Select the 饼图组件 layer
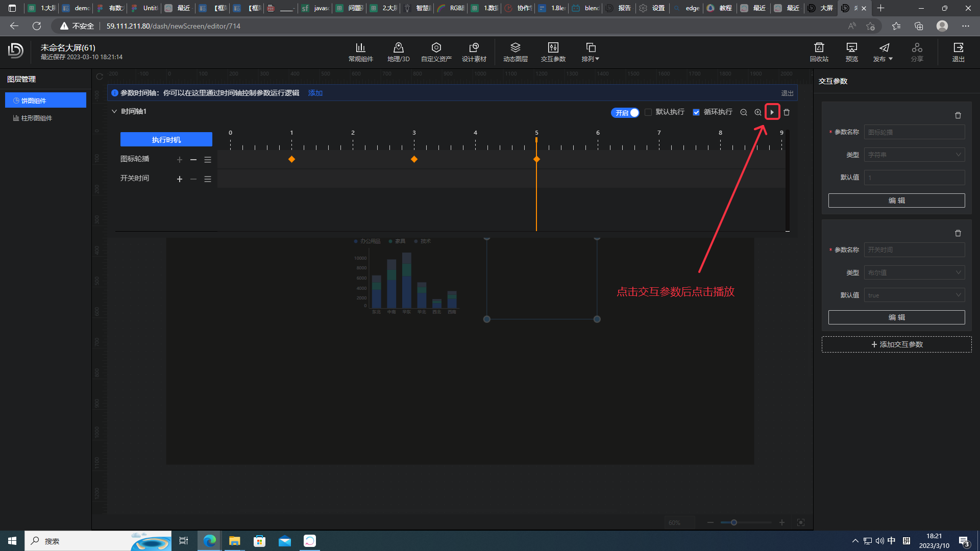The height and width of the screenshot is (551, 980). 45,101
